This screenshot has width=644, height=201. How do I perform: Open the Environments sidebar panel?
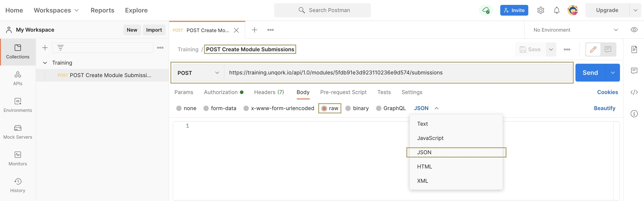click(x=18, y=105)
